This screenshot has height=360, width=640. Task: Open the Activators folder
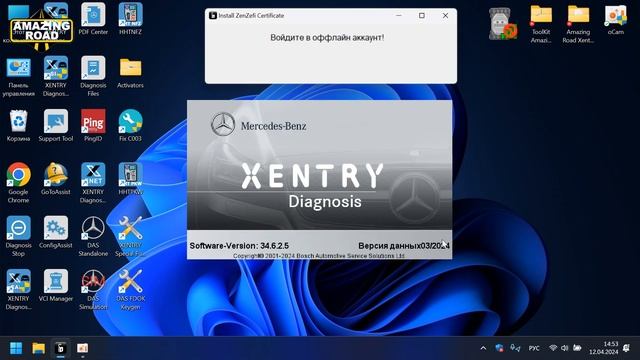click(130, 73)
